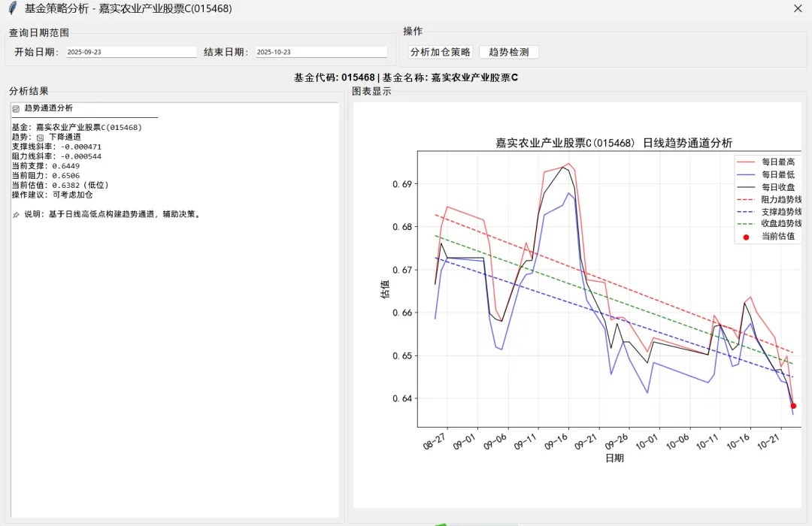Select the 当前阻力: 0.6506 line

[x=46, y=176]
